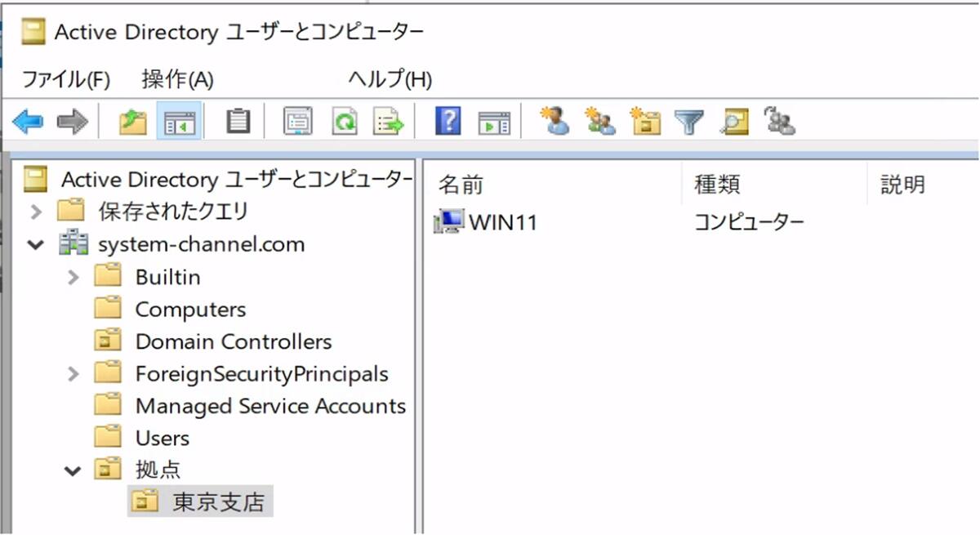Open the filter options funnel icon

(688, 123)
